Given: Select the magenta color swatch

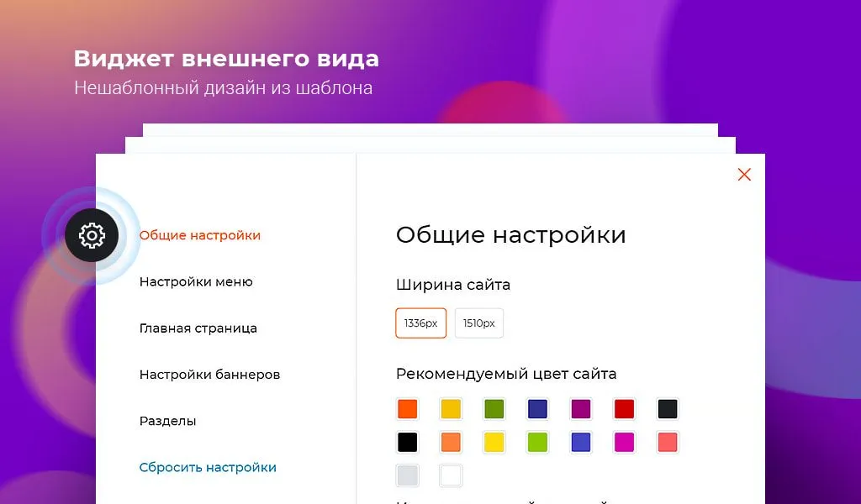Looking at the screenshot, I should tap(623, 442).
